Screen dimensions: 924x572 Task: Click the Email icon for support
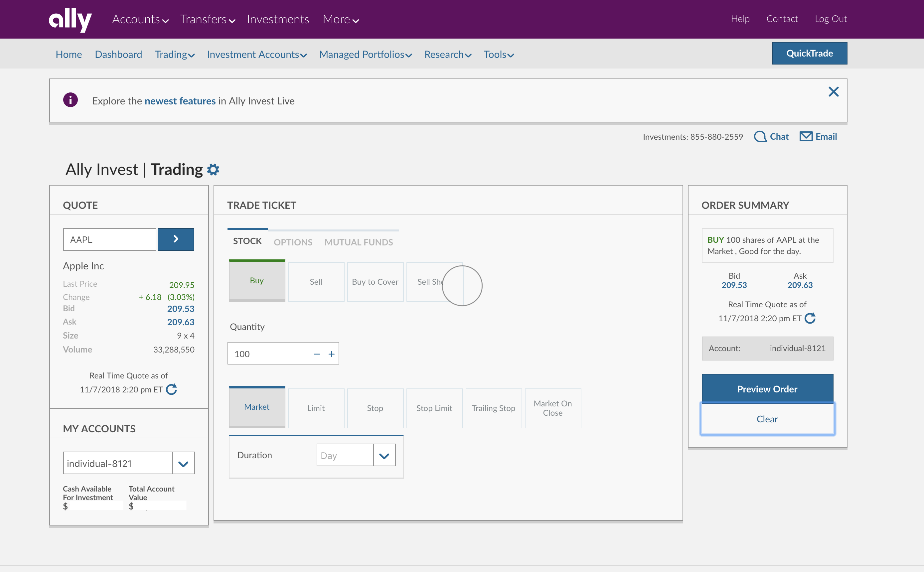(x=807, y=136)
